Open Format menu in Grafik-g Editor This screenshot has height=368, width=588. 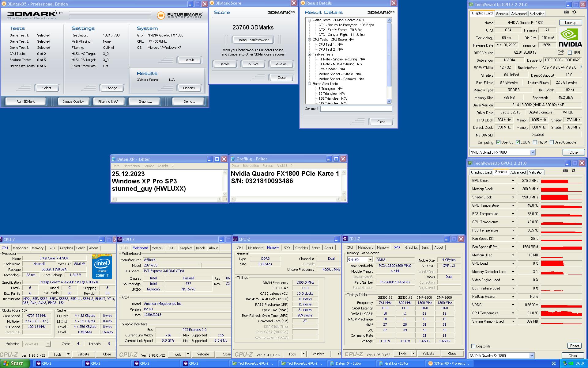coord(268,166)
